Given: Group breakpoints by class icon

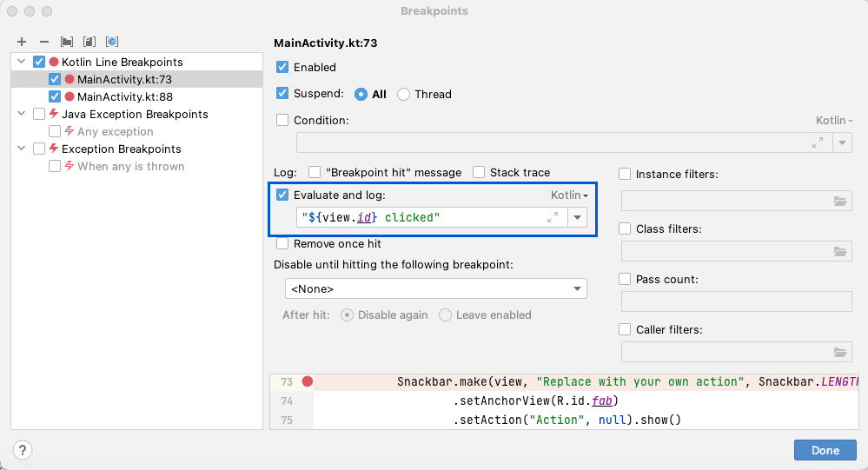Looking at the screenshot, I should click(x=112, y=42).
